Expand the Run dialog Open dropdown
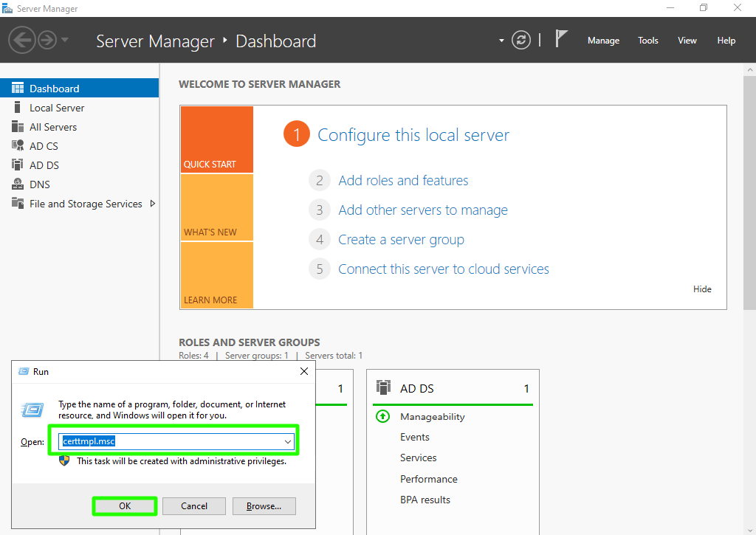This screenshot has width=756, height=535. coord(287,441)
